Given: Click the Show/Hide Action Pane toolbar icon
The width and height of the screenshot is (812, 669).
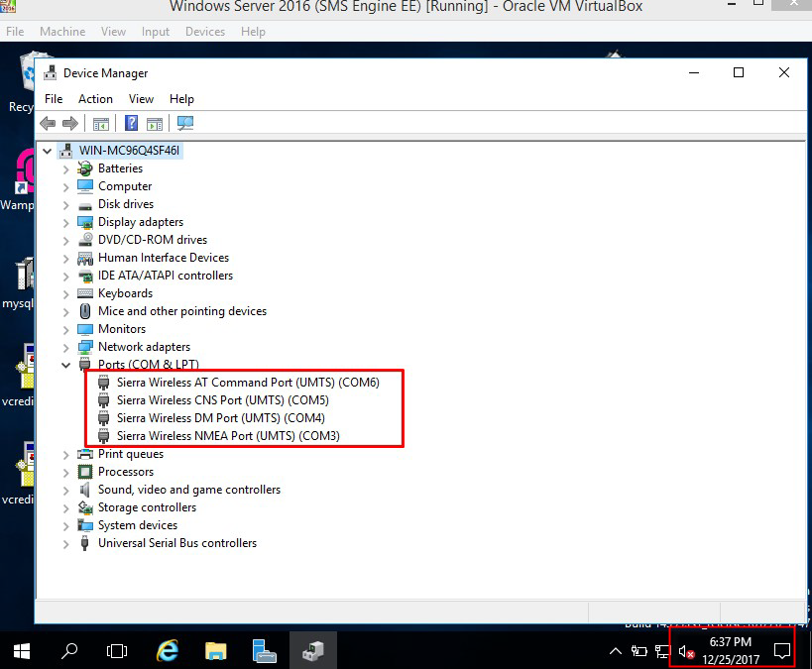Looking at the screenshot, I should point(155,124).
